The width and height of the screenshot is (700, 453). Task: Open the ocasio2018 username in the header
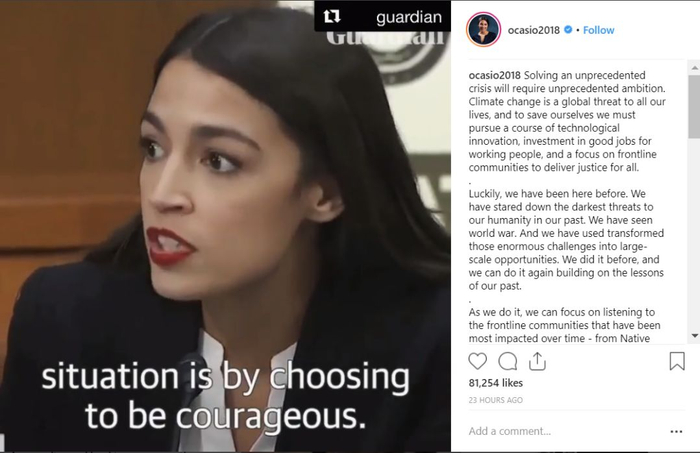[x=533, y=30]
